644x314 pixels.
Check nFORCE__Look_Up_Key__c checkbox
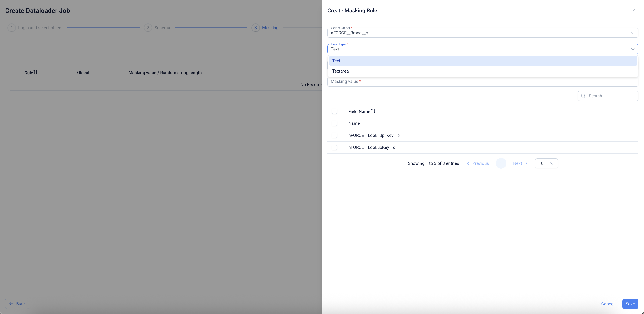[334, 135]
